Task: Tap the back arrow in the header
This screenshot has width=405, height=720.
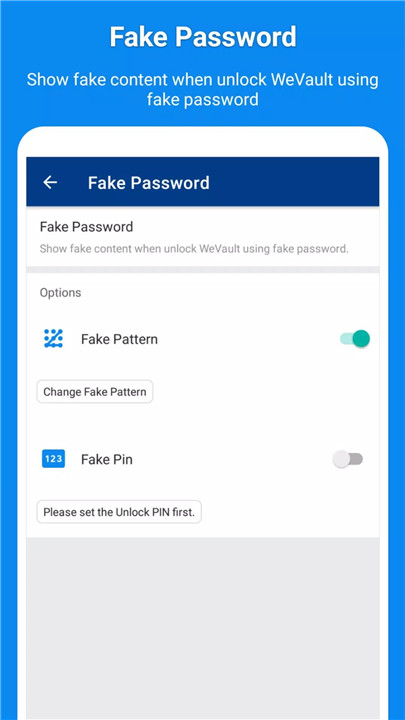Action: click(50, 182)
